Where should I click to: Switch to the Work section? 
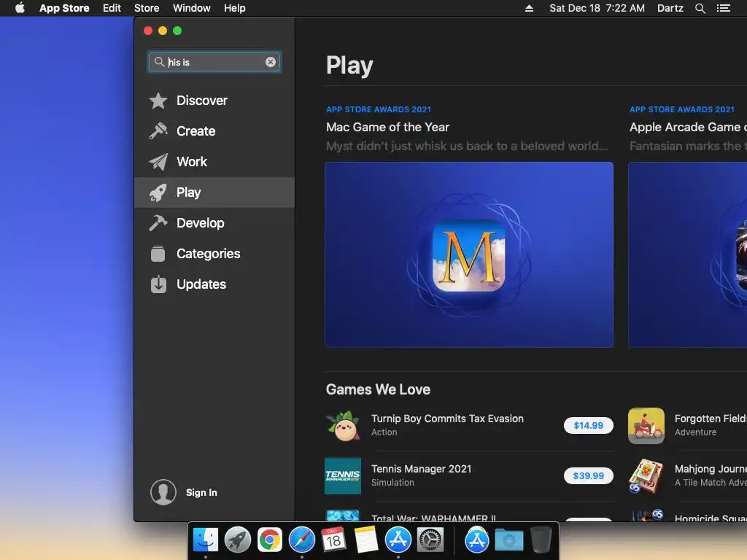tap(214, 161)
